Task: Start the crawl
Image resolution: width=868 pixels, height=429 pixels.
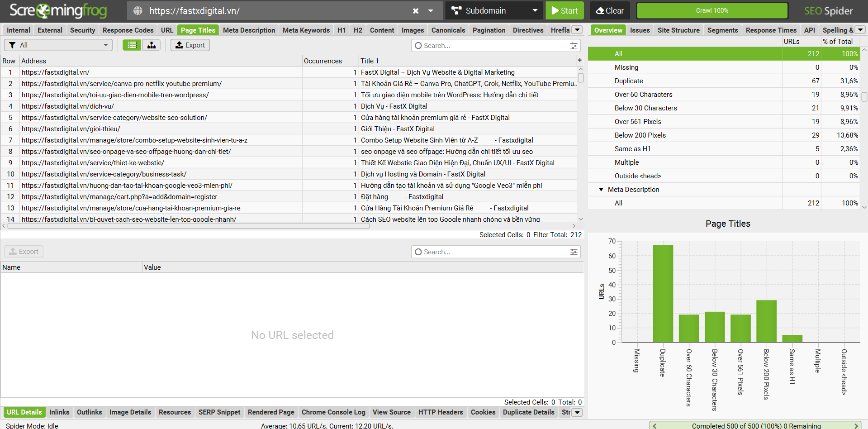Action: click(564, 10)
